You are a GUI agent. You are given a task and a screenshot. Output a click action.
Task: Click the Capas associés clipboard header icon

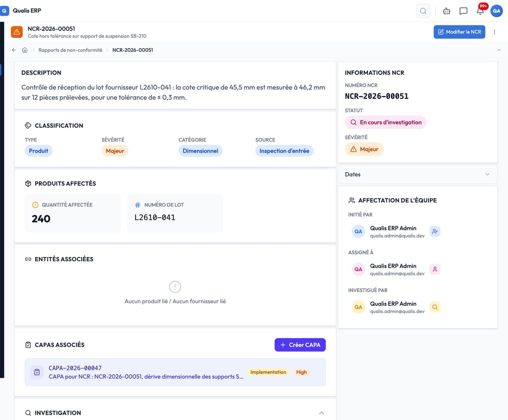coord(28,345)
